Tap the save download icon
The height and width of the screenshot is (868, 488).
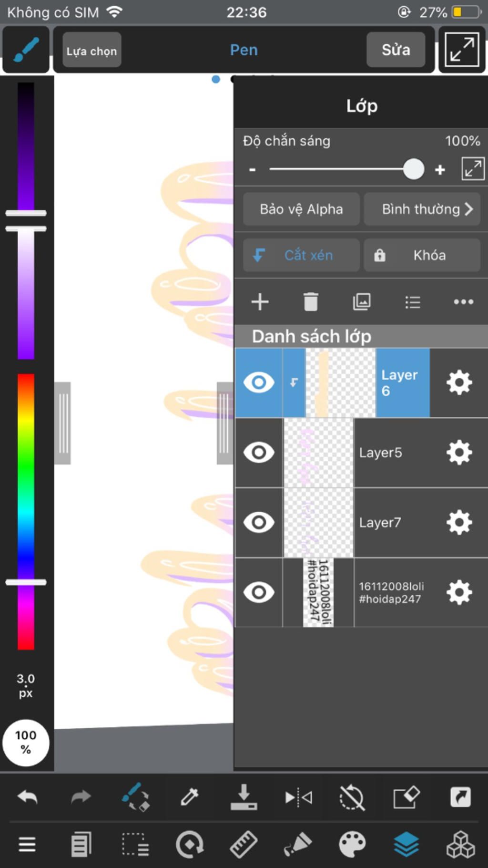[244, 796]
